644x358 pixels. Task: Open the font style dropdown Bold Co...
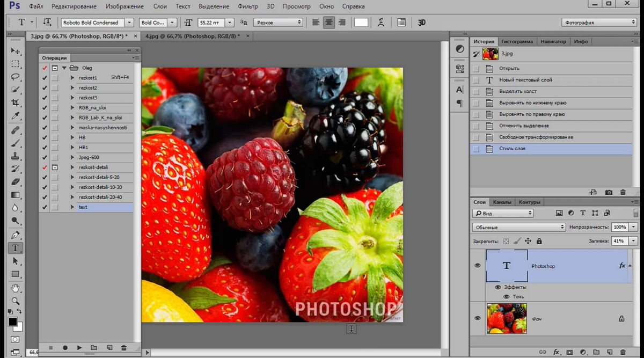click(172, 23)
